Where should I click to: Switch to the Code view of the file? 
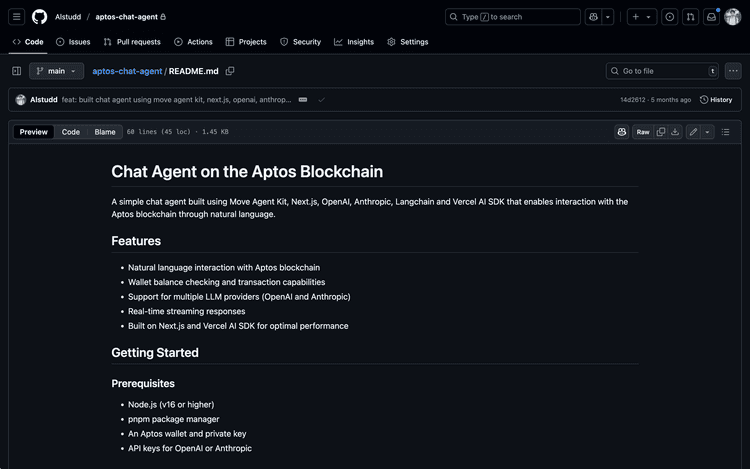pos(71,132)
